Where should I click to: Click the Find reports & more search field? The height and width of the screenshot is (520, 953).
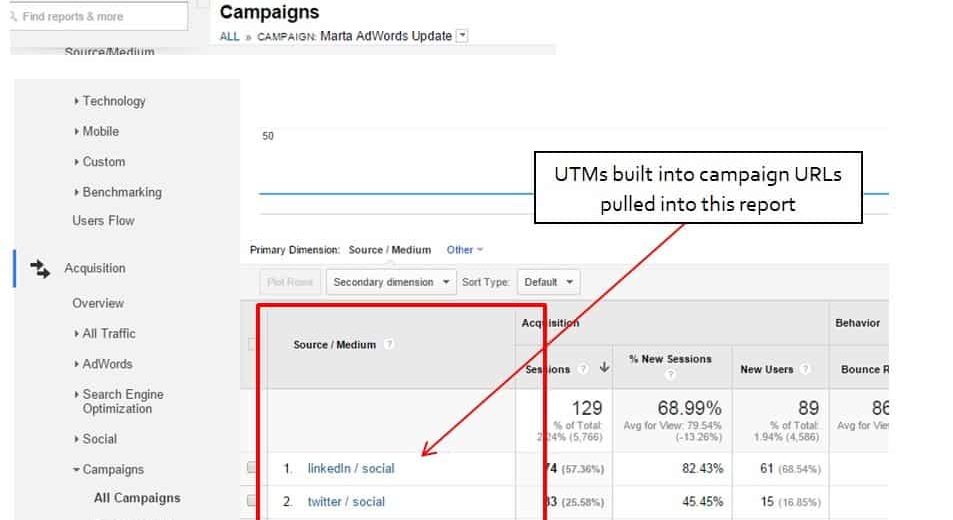(x=100, y=17)
